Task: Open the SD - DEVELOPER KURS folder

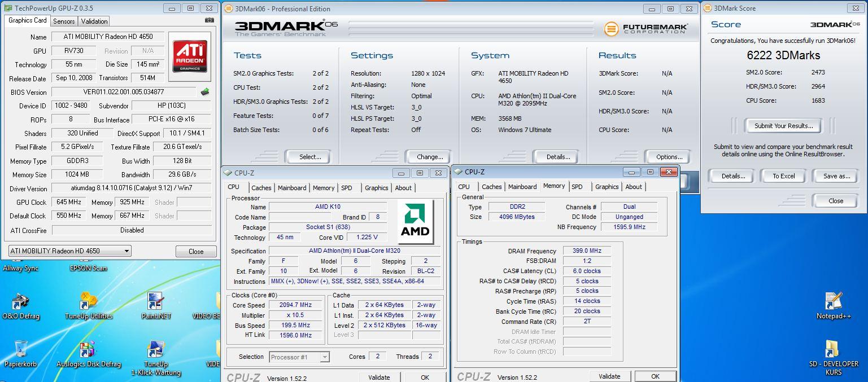Action: click(834, 358)
